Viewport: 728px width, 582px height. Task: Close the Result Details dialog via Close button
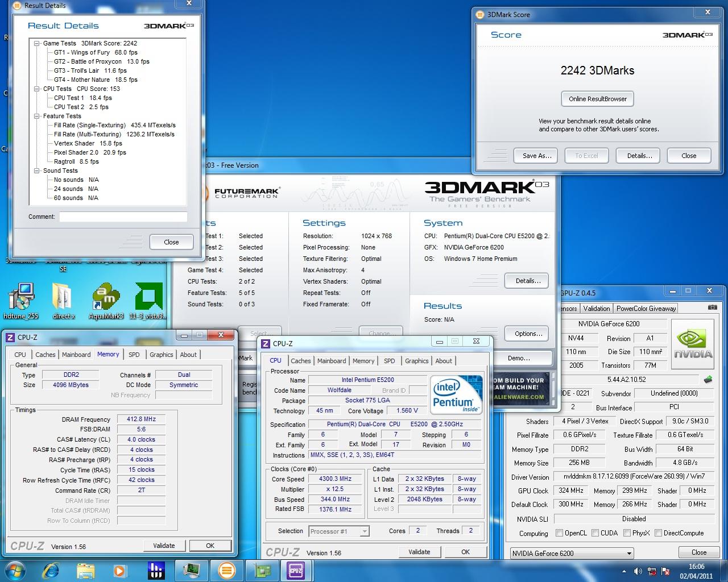click(x=171, y=242)
